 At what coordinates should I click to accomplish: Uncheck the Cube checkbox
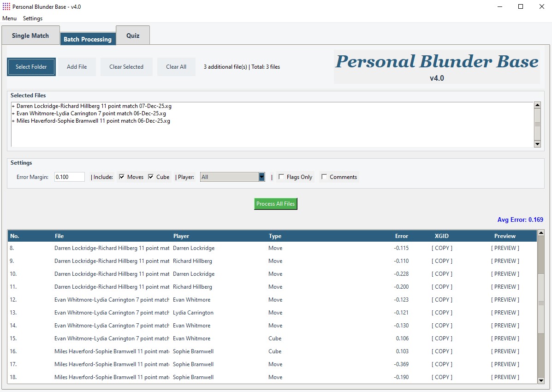tap(151, 177)
